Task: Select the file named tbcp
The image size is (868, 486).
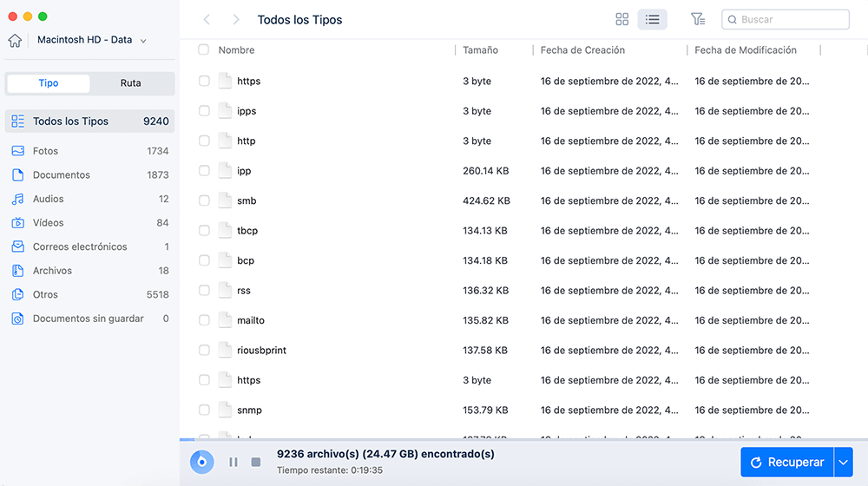Action: click(x=247, y=230)
